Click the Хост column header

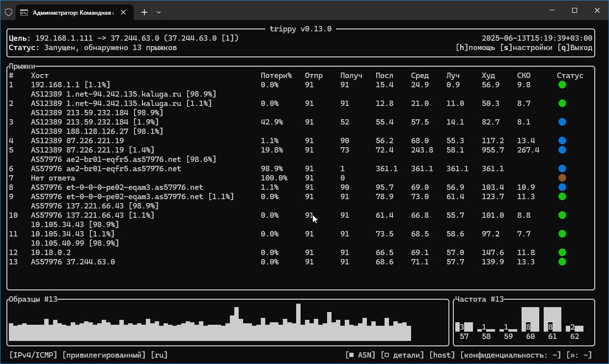click(x=40, y=76)
